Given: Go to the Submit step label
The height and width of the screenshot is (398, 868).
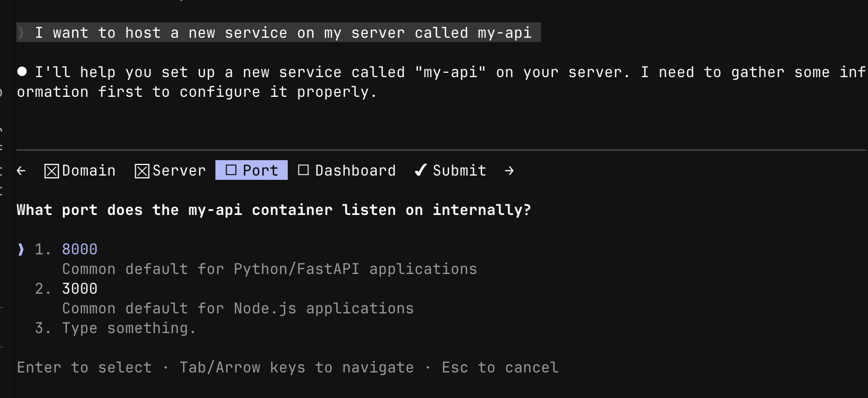Looking at the screenshot, I should 459,171.
